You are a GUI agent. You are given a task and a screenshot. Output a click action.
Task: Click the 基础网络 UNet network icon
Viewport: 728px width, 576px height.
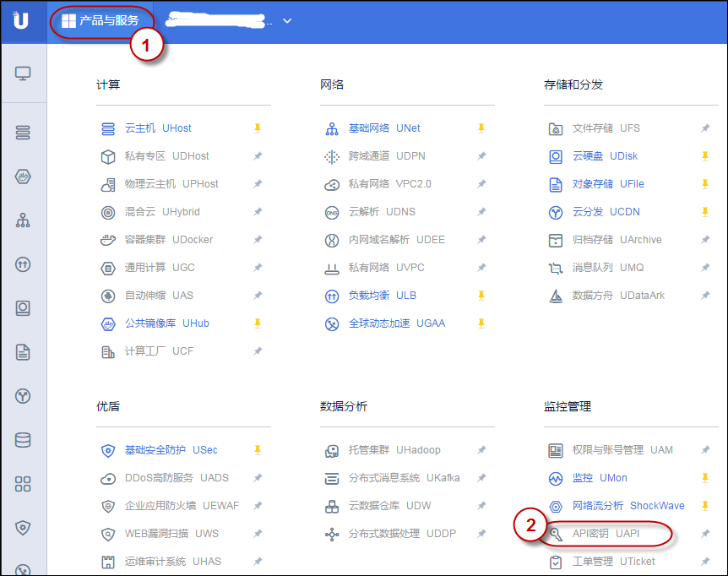(332, 128)
